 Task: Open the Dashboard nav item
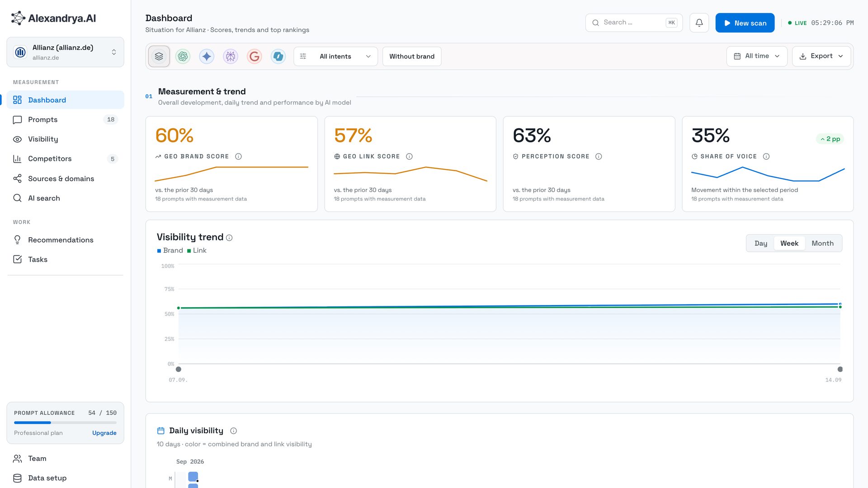65,100
